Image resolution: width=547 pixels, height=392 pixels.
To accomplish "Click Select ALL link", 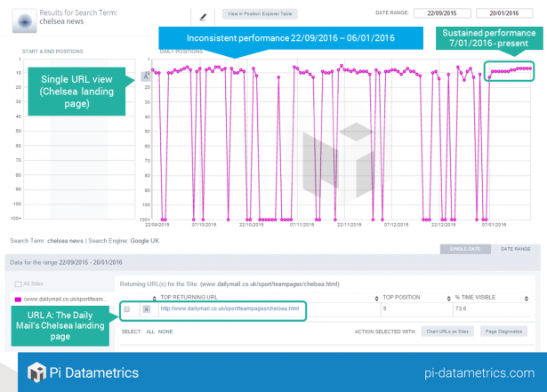I will 150,332.
